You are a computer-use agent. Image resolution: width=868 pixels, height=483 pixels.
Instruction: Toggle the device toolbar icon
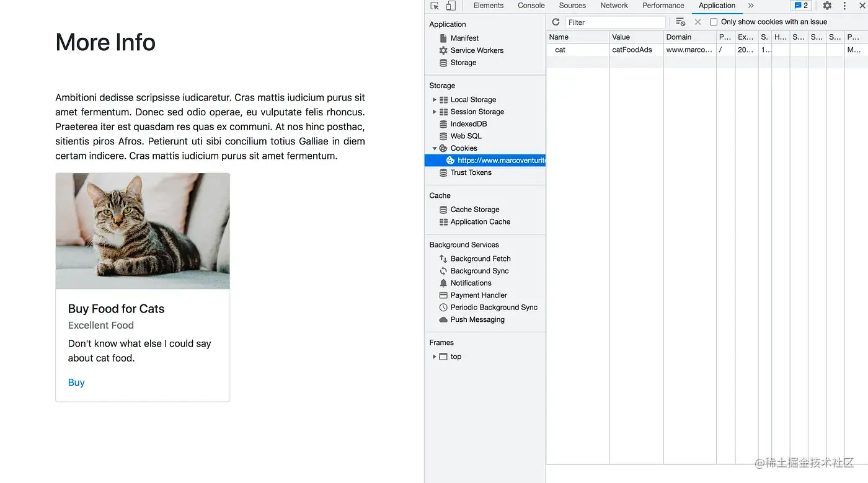click(x=451, y=6)
